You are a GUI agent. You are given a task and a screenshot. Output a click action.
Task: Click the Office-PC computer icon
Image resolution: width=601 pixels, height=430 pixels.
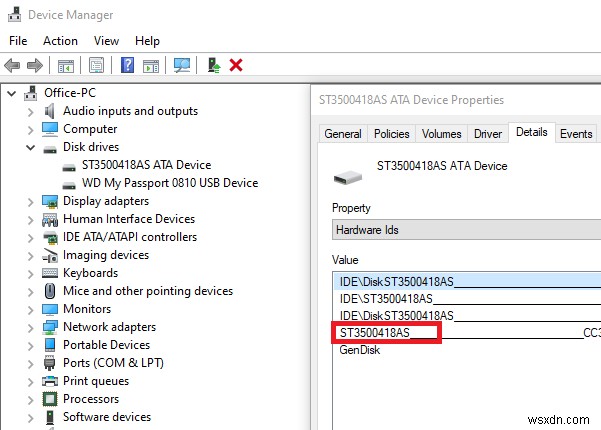click(x=31, y=93)
